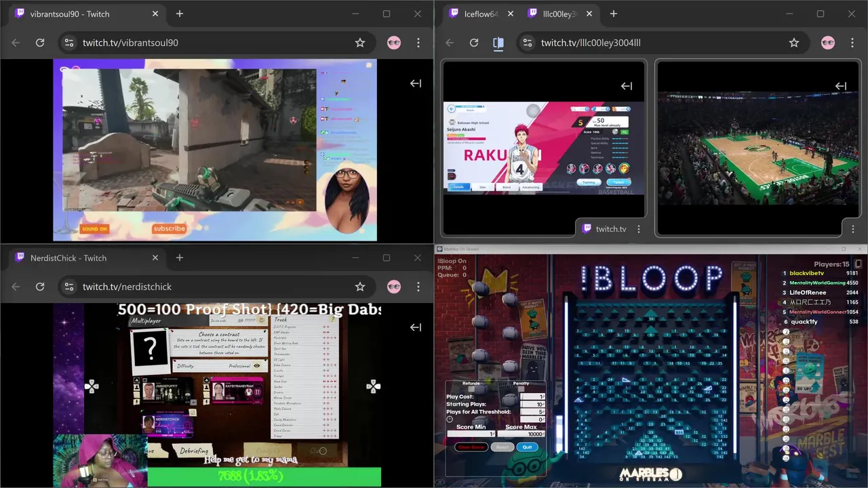Reload the NerdistChick Twitch window

click(x=40, y=287)
